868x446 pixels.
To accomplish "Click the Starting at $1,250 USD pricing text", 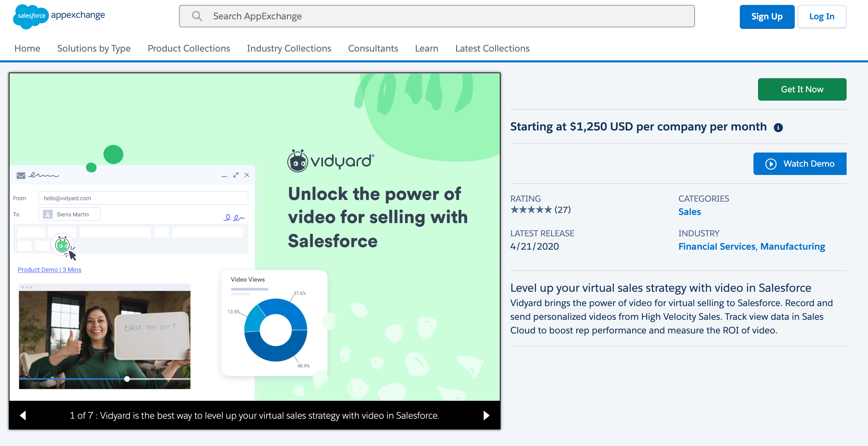I will (638, 127).
